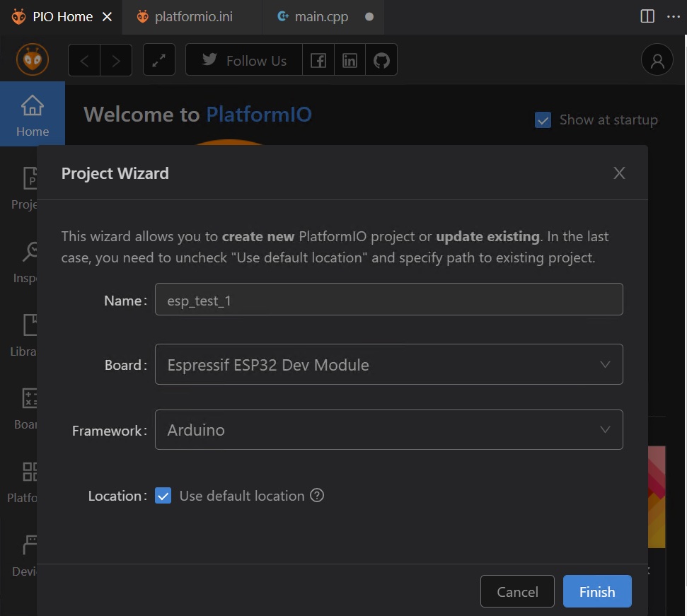The width and height of the screenshot is (687, 616).
Task: Switch to the main.cpp tab
Action: coord(323,17)
